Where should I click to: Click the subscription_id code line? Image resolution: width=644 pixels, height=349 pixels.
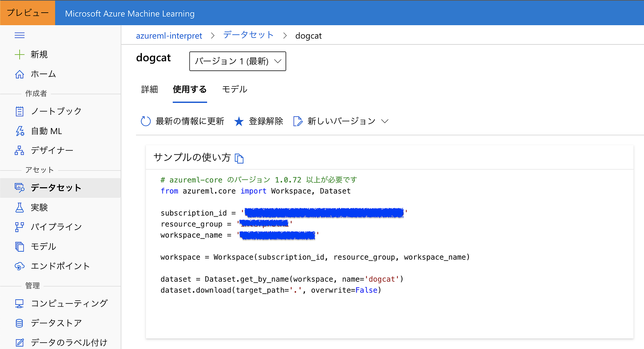284,213
